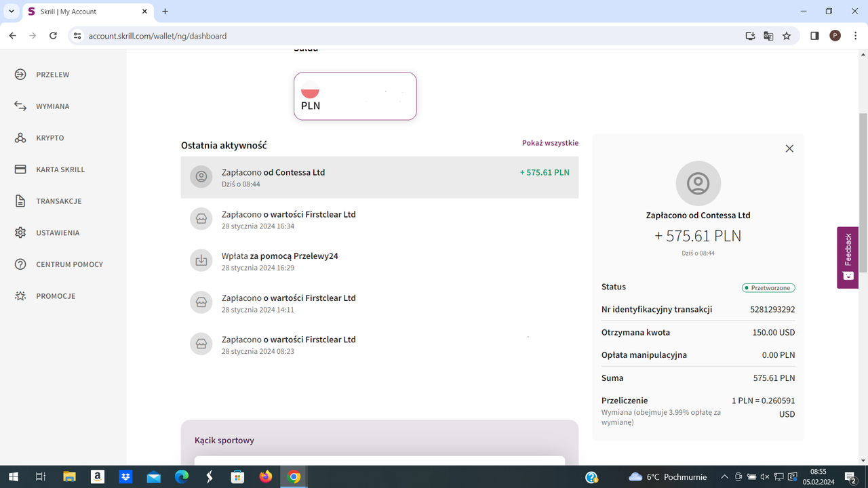Select the Zapłacono od Contessa Ltd transaction row

click(380, 178)
